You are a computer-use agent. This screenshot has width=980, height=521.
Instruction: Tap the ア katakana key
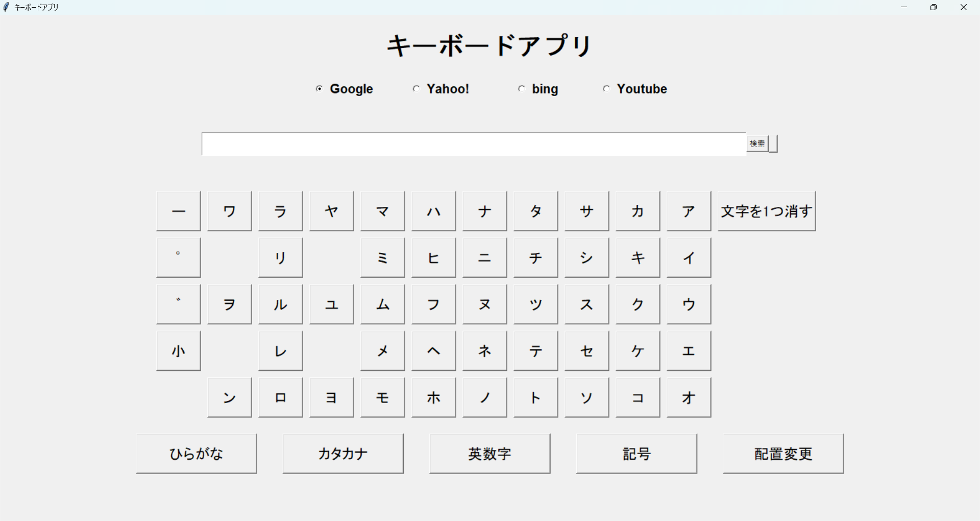(689, 211)
